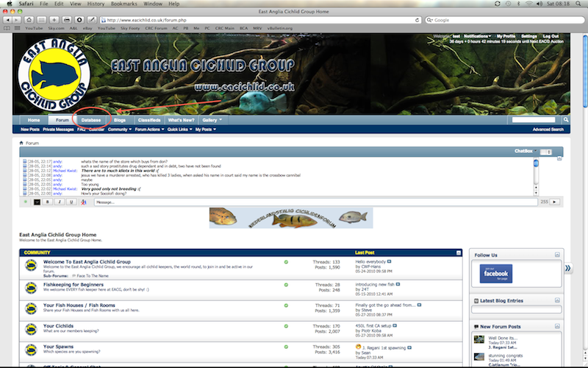588x368 pixels.
Task: Open Top Sites grid in toolbar
Action: click(42, 20)
